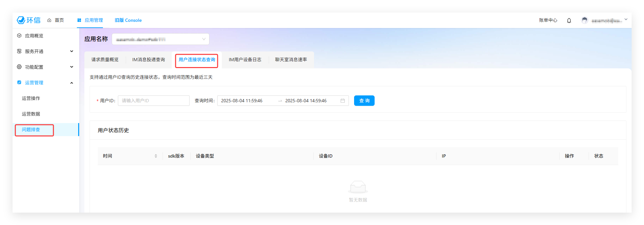Click the notification bell icon

(x=569, y=21)
